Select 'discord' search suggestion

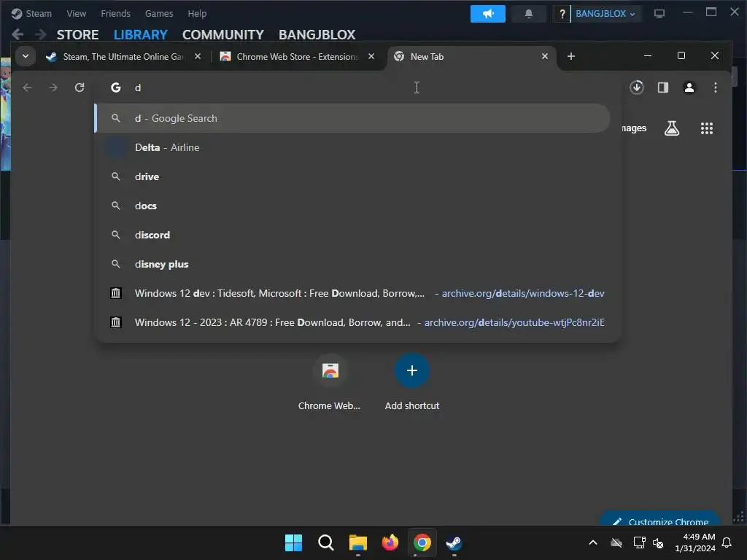[352, 235]
